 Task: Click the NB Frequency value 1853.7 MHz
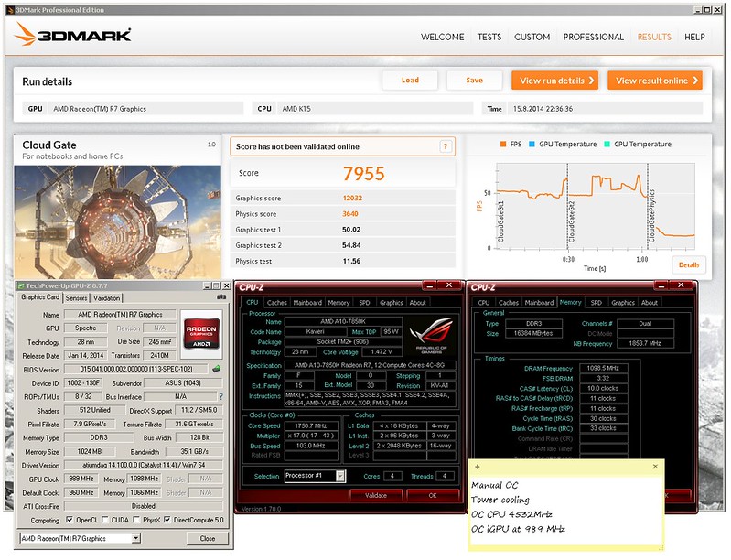pos(645,344)
